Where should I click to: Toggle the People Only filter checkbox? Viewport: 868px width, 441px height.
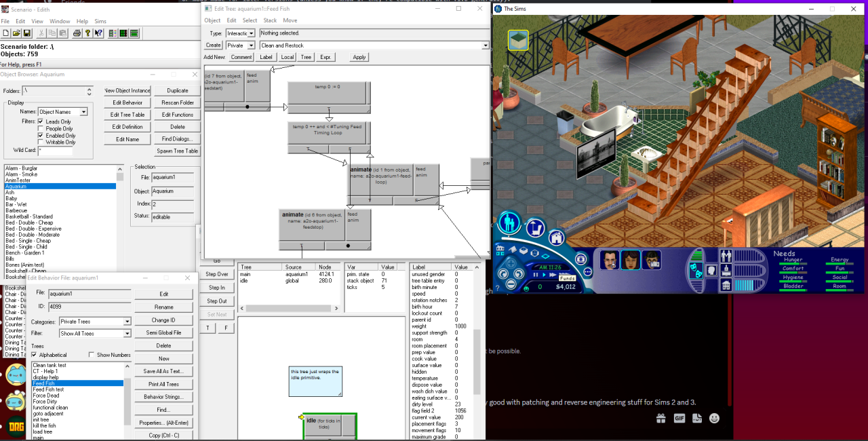coord(41,128)
